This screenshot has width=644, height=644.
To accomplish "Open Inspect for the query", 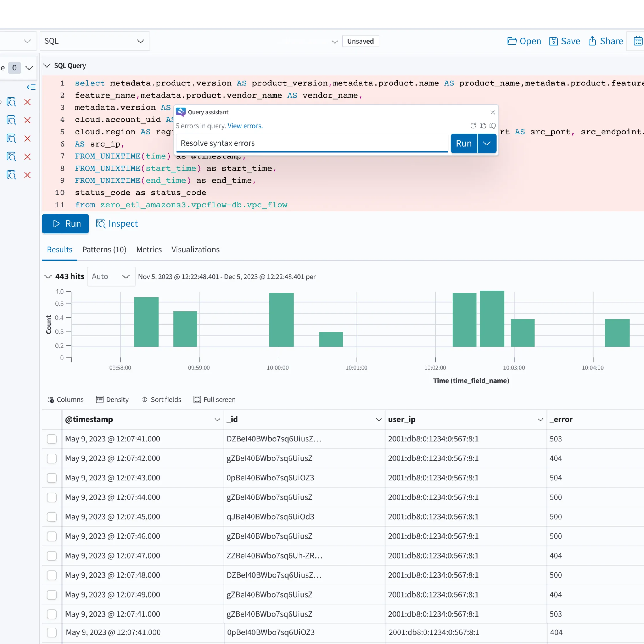I will [x=117, y=224].
